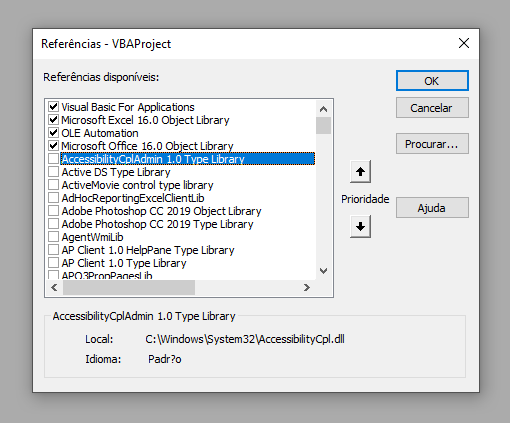510x423 pixels.
Task: Uncheck Visual Basic For Applications
Action: coord(53,107)
